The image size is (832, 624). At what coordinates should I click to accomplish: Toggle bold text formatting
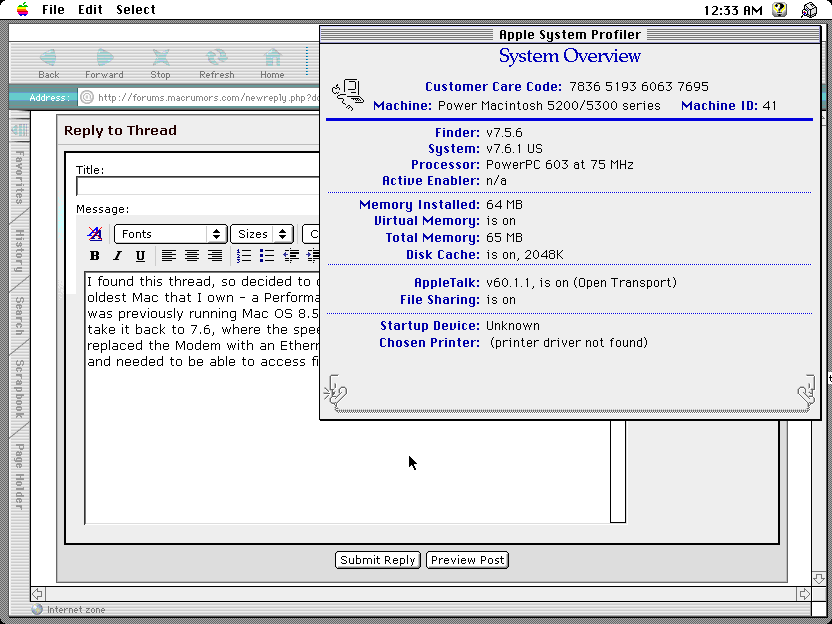pyautogui.click(x=95, y=257)
